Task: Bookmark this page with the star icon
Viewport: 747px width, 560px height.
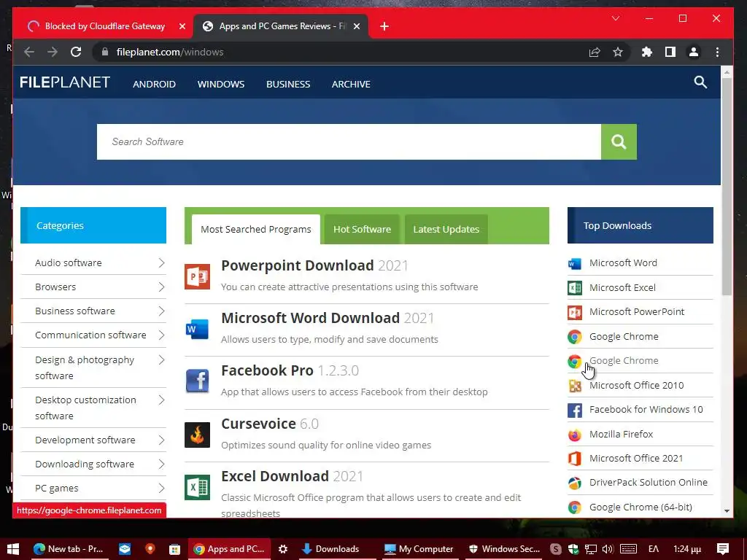Action: click(618, 52)
